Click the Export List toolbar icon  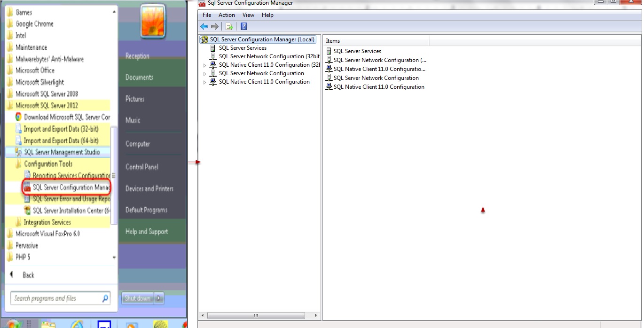click(x=229, y=26)
